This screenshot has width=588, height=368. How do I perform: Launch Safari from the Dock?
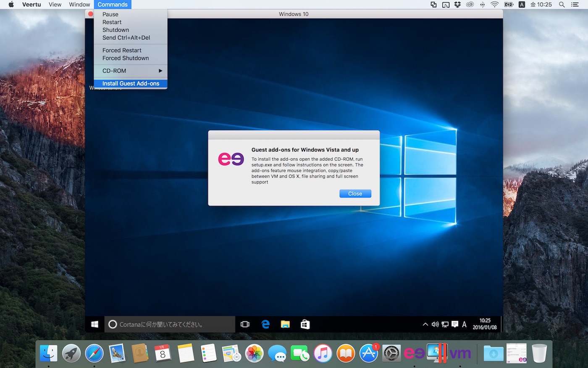tap(94, 353)
